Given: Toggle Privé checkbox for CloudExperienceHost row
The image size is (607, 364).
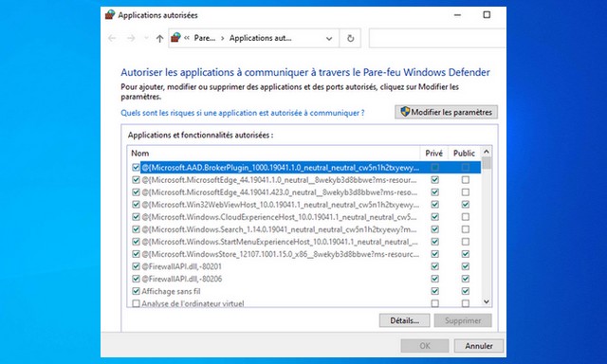Looking at the screenshot, I should (434, 217).
